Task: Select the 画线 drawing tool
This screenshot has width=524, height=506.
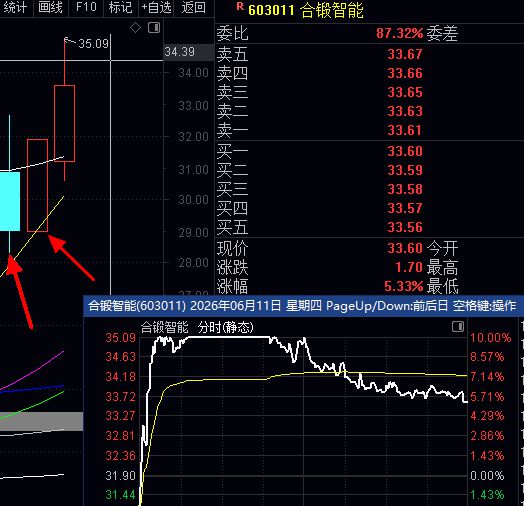Action: (x=50, y=7)
